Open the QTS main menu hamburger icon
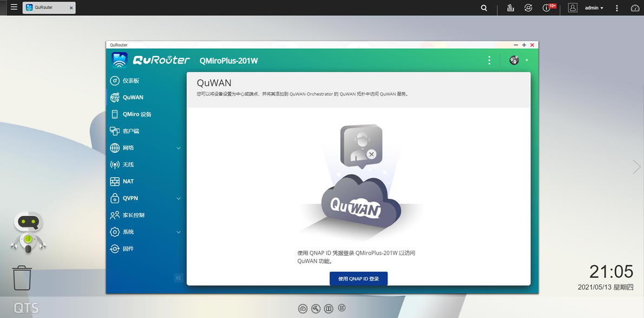The image size is (644, 318). (14, 8)
